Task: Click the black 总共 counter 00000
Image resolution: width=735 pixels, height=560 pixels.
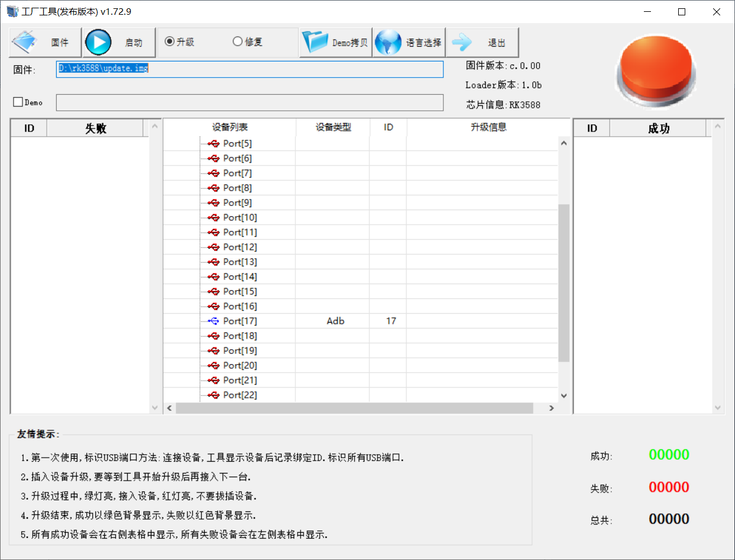Action: point(669,519)
